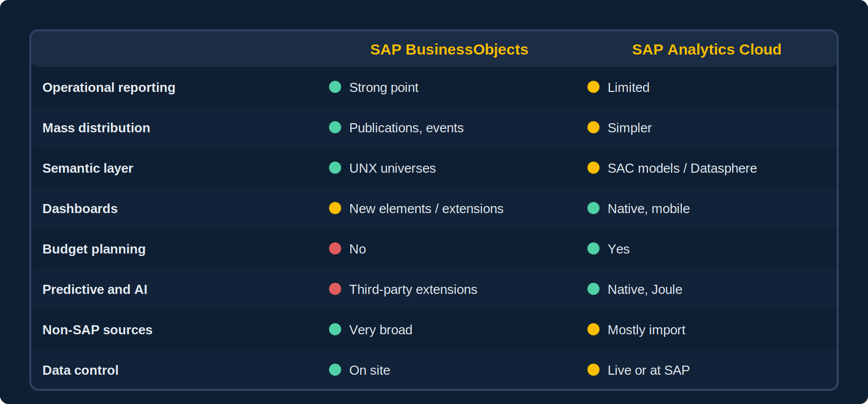Click the green dot before "Very broad"
Image resolution: width=868 pixels, height=404 pixels.
pos(335,329)
